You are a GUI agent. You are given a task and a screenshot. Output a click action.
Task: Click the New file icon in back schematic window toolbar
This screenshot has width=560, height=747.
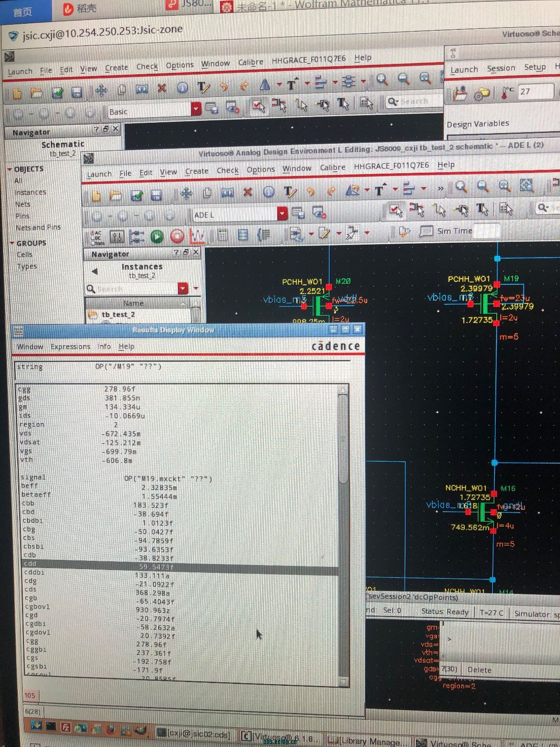tap(17, 94)
